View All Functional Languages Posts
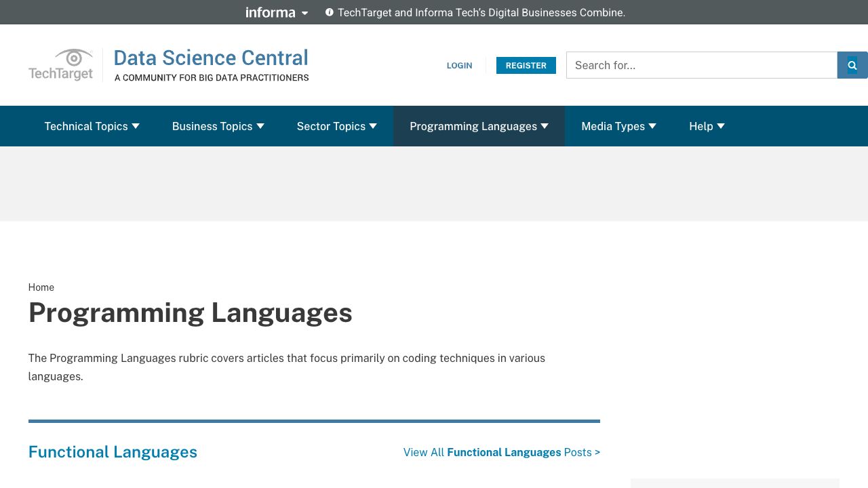This screenshot has width=868, height=488. pyautogui.click(x=501, y=452)
